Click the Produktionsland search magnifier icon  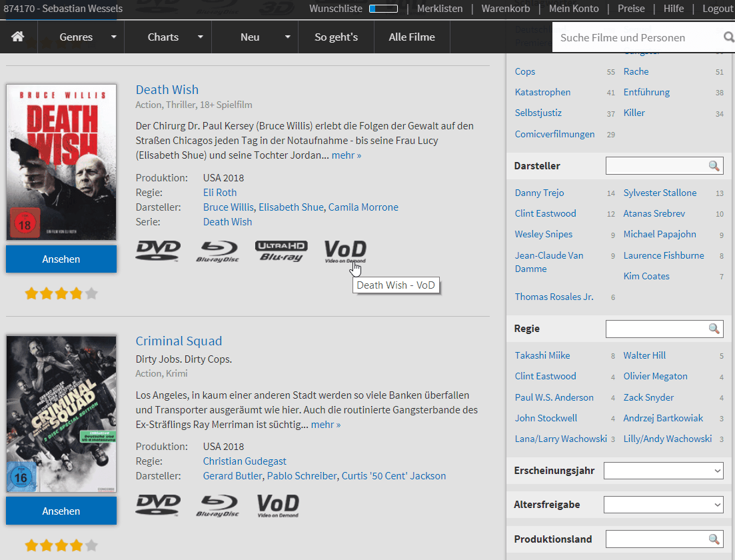tap(714, 539)
